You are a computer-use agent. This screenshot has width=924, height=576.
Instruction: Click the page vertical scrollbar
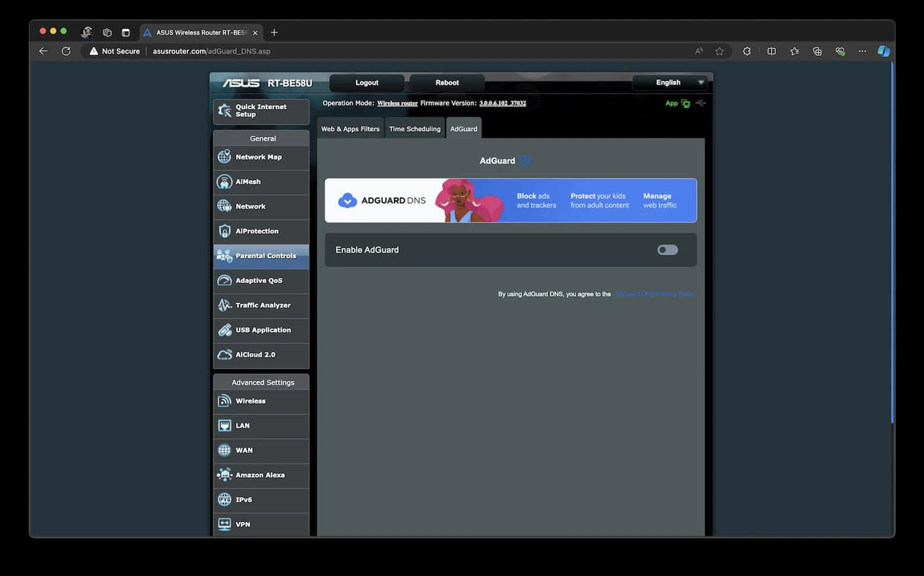(x=892, y=243)
